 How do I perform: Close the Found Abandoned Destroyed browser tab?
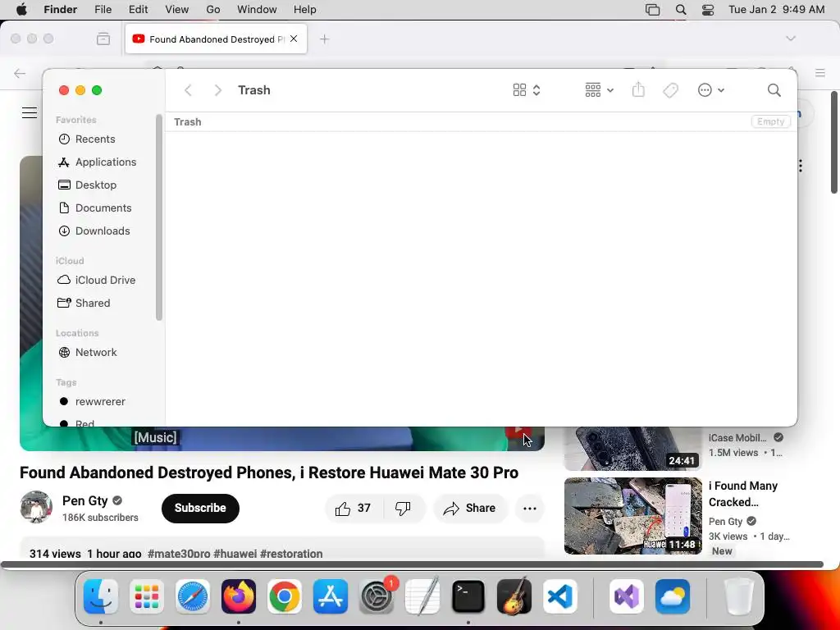pyautogui.click(x=294, y=39)
